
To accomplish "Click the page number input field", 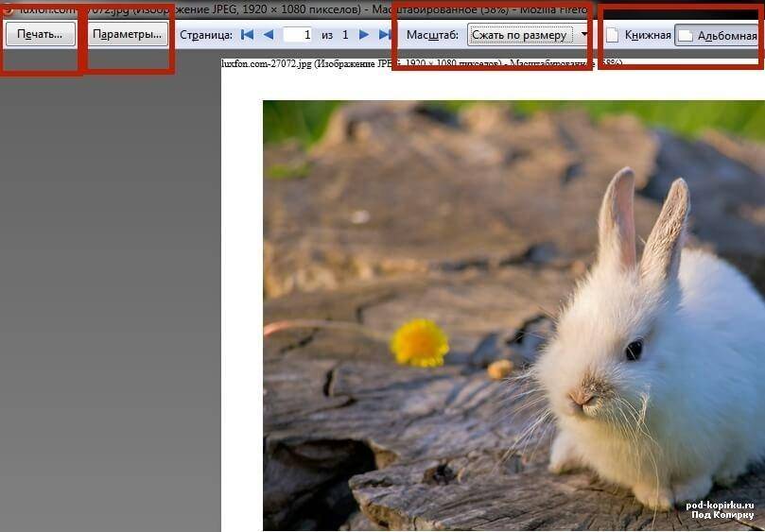I will click(297, 35).
